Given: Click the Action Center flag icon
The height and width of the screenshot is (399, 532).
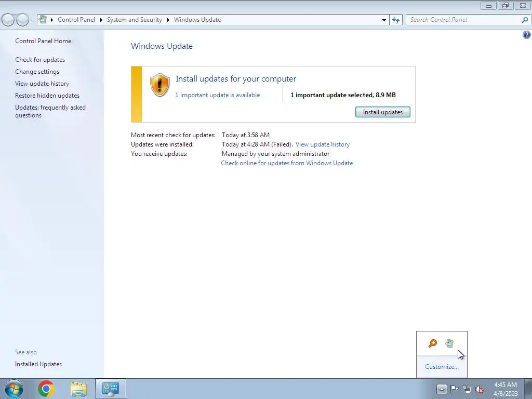Looking at the screenshot, I should (454, 389).
